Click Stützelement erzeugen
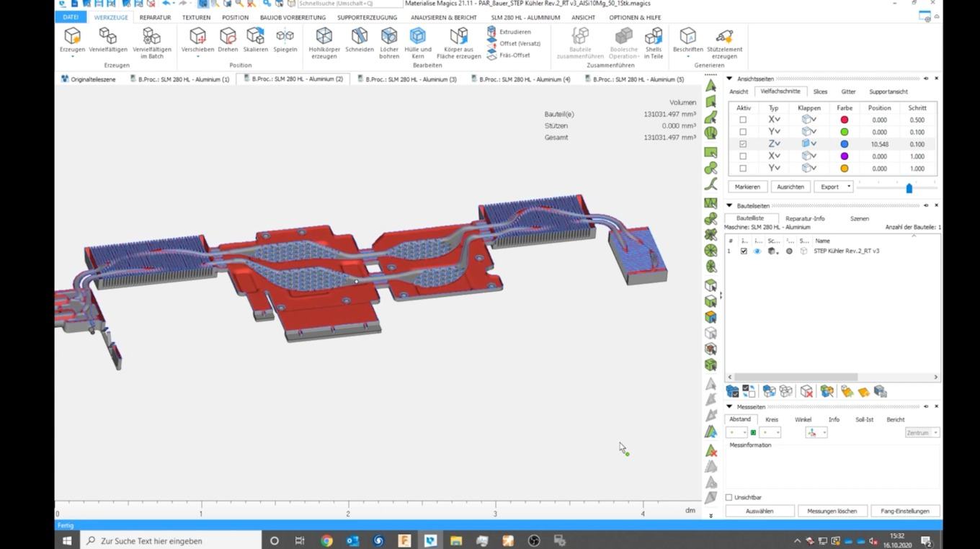 [x=724, y=43]
